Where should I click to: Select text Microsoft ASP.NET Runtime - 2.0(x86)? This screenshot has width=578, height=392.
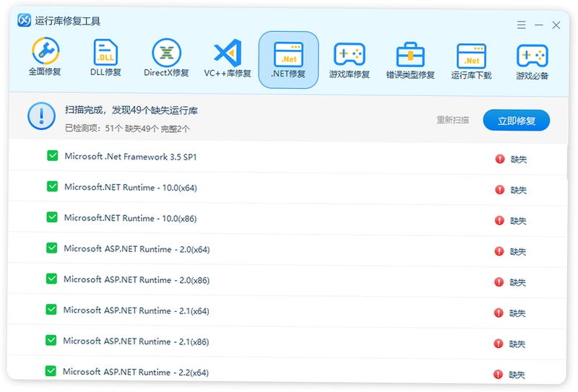pos(137,279)
